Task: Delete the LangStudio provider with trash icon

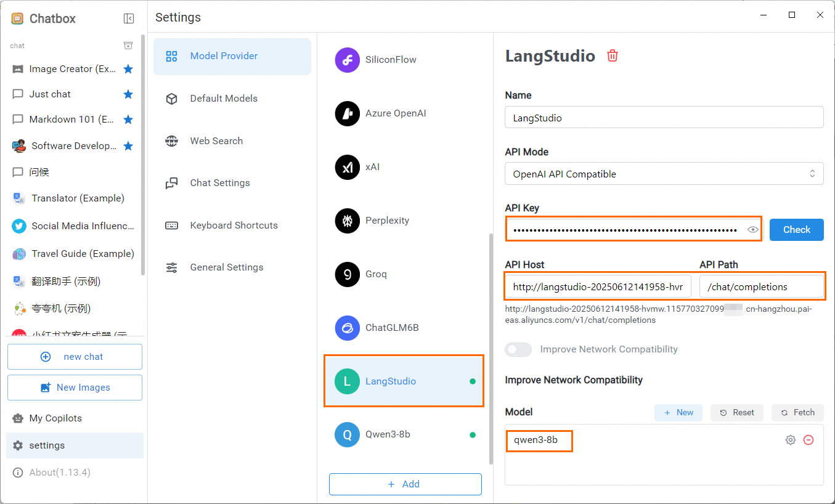Action: [x=613, y=56]
